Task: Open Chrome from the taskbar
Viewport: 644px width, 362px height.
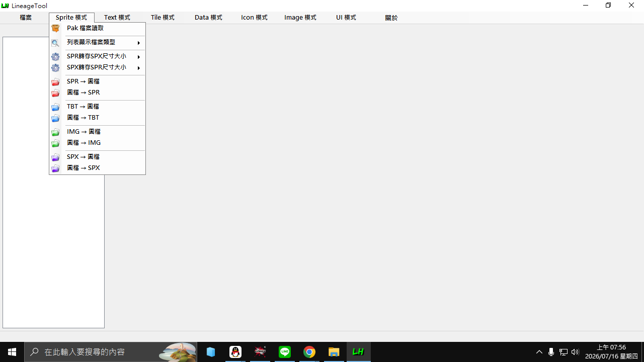Action: (x=309, y=352)
